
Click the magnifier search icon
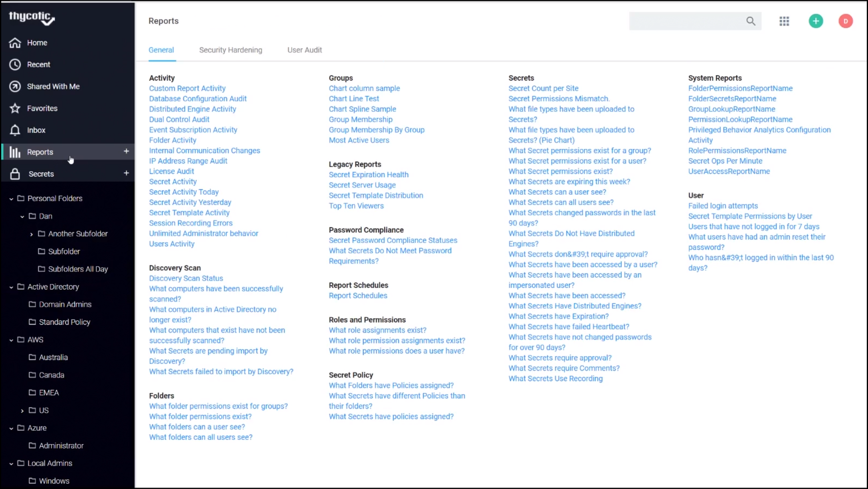tap(751, 21)
